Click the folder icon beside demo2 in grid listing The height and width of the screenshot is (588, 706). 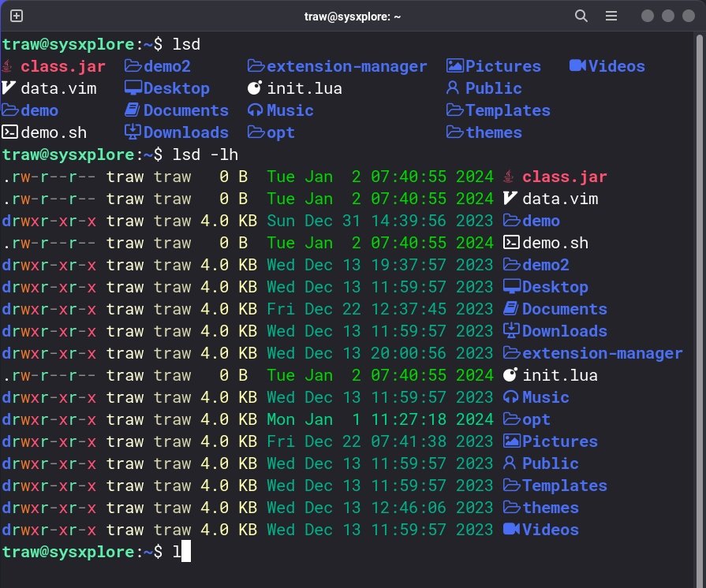click(133, 66)
